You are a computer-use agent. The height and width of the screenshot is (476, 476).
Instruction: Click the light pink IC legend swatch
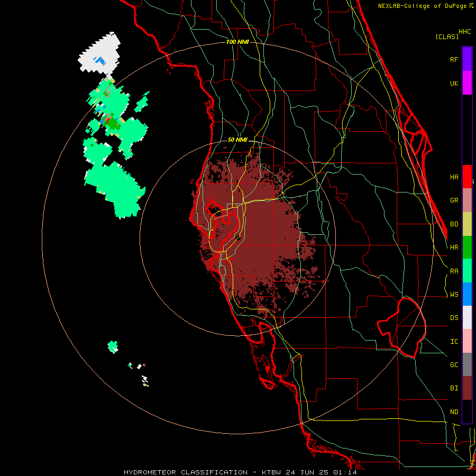click(467, 341)
